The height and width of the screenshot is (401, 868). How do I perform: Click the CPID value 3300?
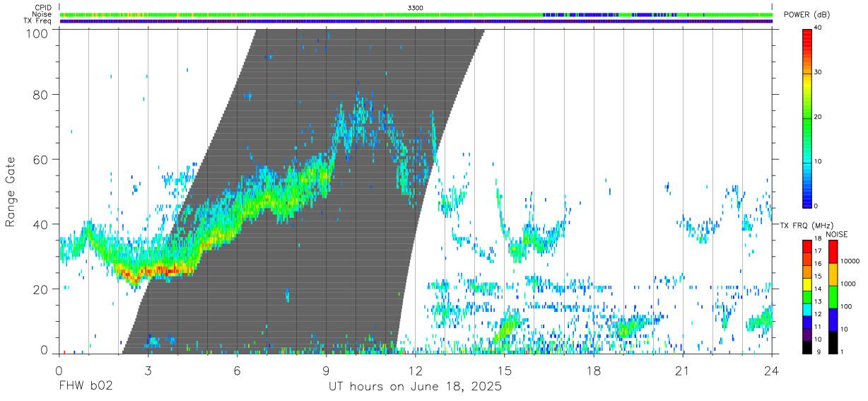pos(416,8)
